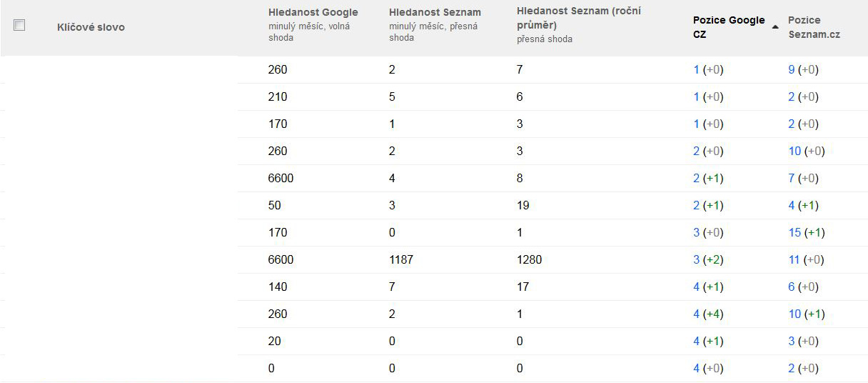Select the row with 1187 Seznam searches
868x383 pixels.
click(x=400, y=260)
